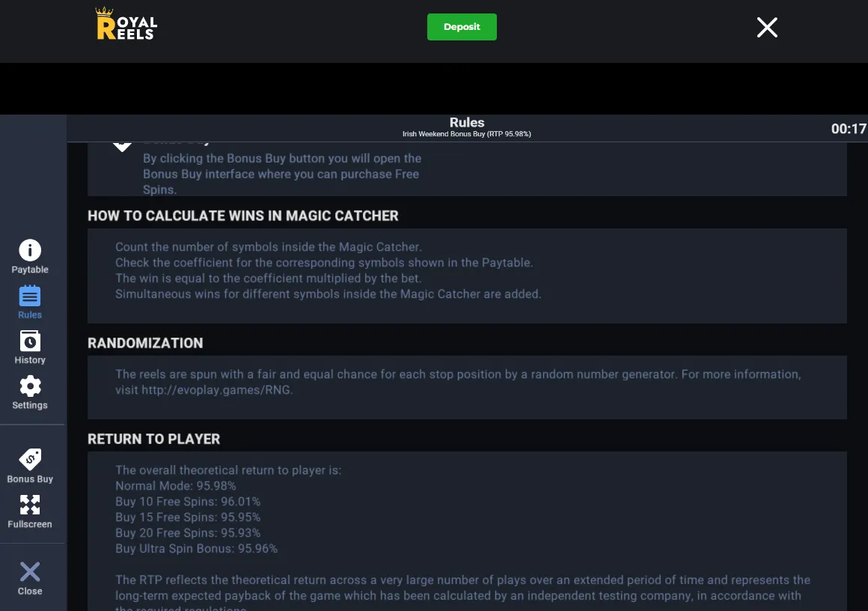The image size is (868, 611).
Task: Click the green Deposit button
Action: coord(462,27)
